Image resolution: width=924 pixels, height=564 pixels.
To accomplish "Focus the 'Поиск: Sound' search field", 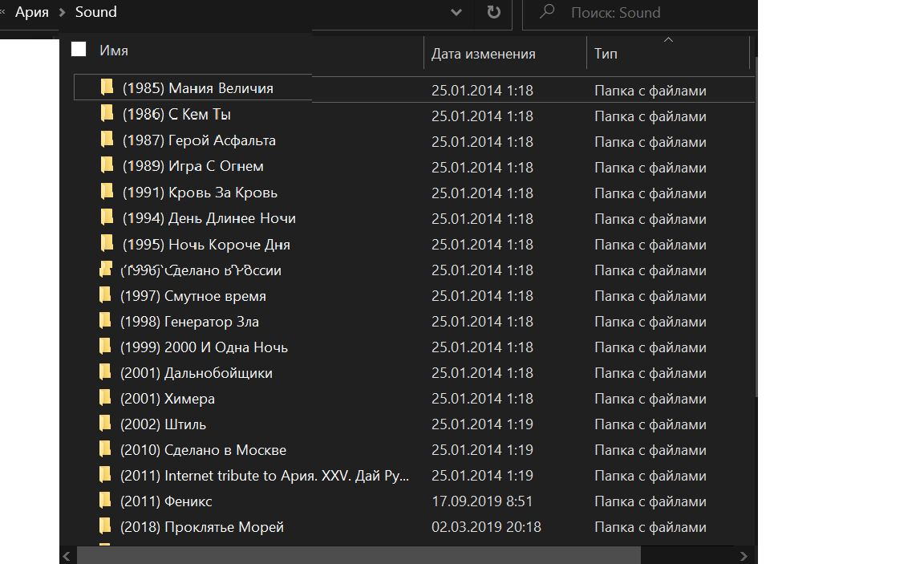I will (x=640, y=13).
